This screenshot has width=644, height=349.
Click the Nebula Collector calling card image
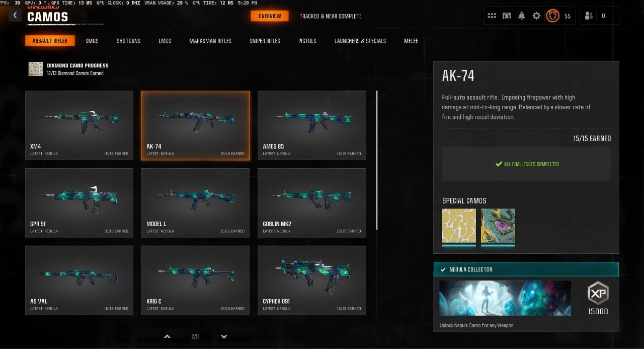pyautogui.click(x=505, y=298)
